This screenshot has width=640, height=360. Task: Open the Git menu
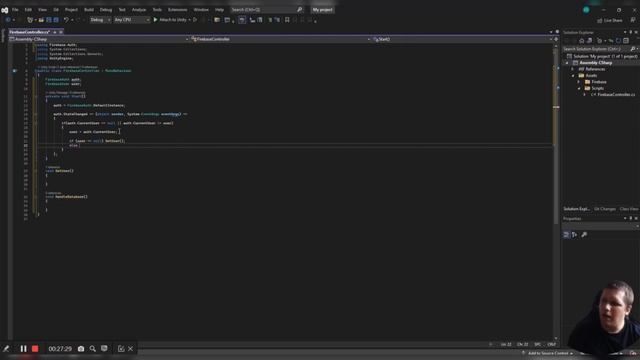coord(56,9)
